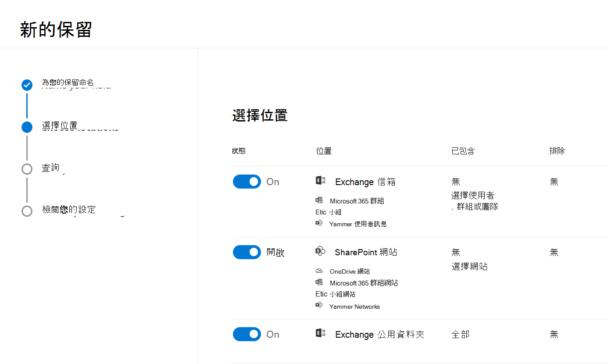Click the completed checkmark step icon
The width and height of the screenshot is (608, 364).
pos(27,85)
